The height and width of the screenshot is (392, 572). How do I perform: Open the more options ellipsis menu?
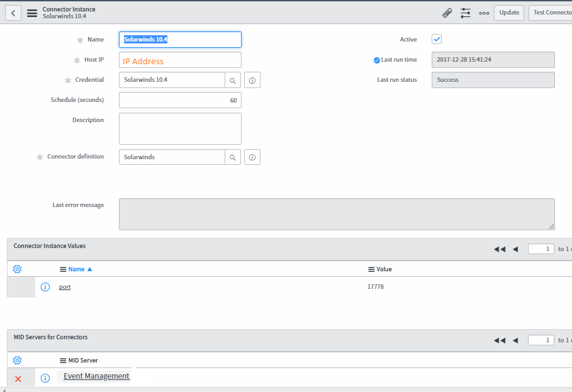[483, 13]
